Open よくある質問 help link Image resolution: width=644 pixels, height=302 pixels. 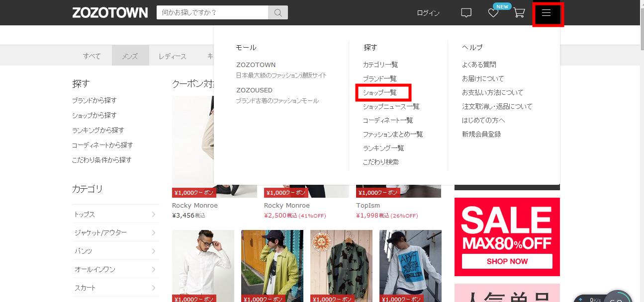pos(479,65)
